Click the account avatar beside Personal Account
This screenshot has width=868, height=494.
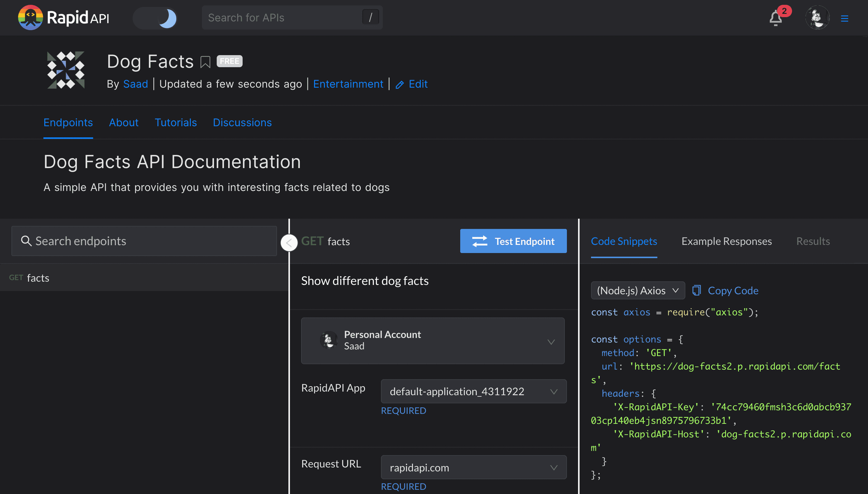point(329,340)
